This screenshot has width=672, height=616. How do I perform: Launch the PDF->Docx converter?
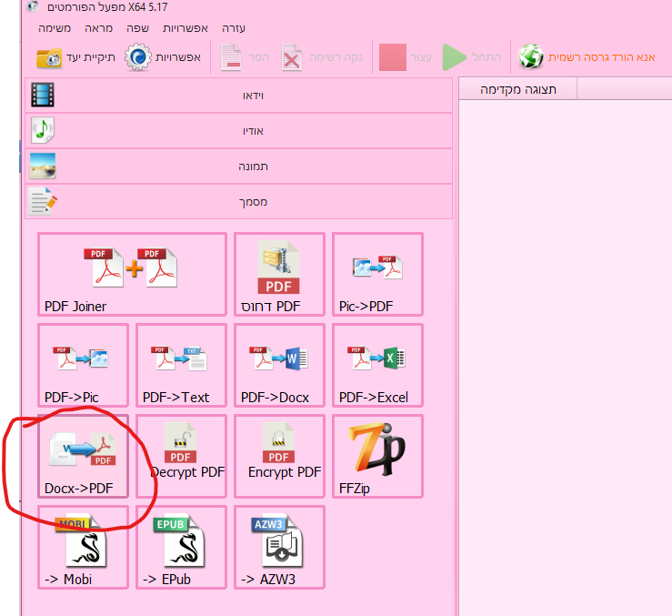(279, 365)
